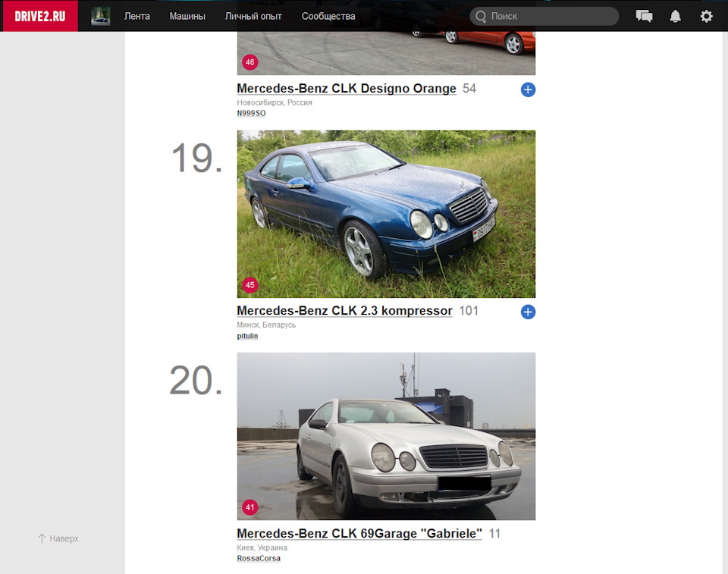
Task: Click Наверх to go back to top
Action: (58, 538)
